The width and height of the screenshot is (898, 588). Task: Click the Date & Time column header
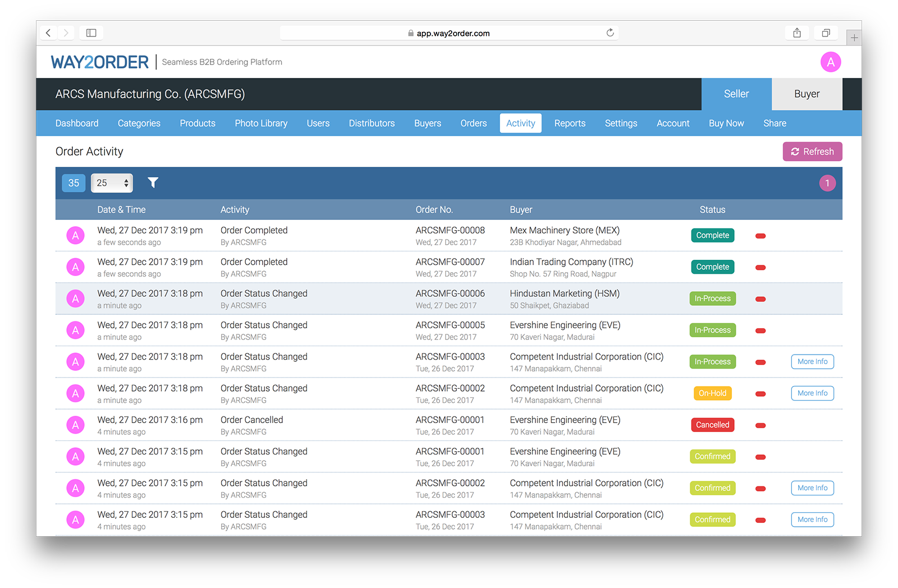tap(121, 210)
